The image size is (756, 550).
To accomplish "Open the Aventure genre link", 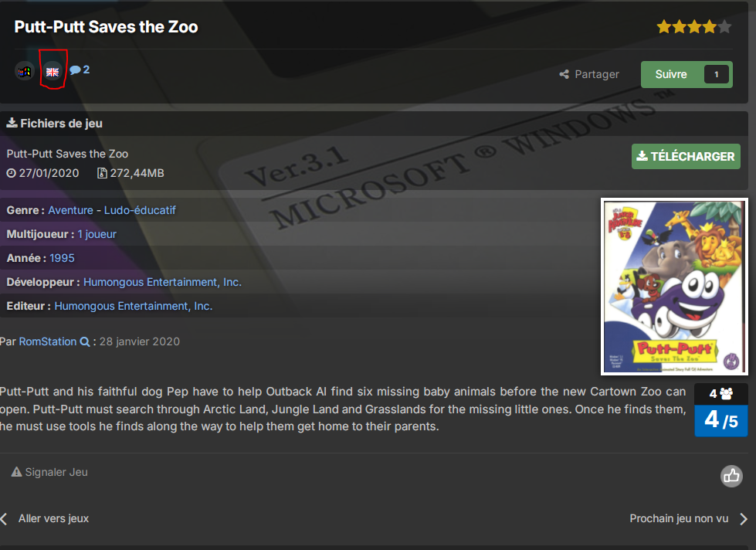I will (70, 210).
